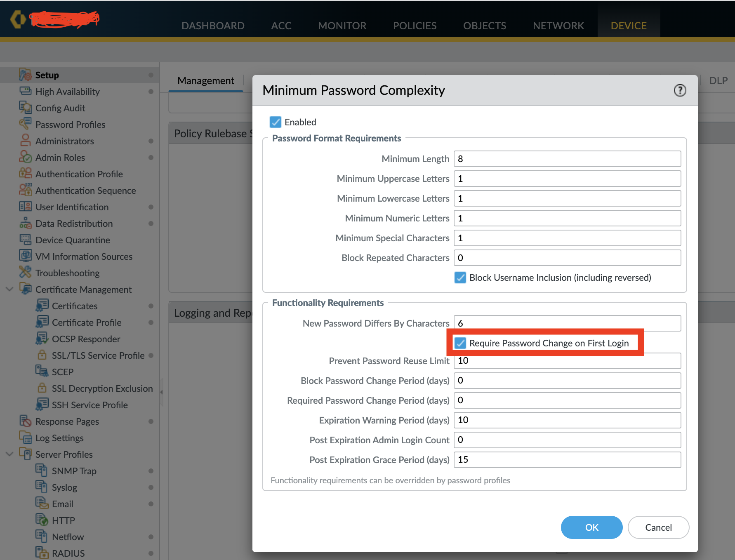Click the SSL Decryption Exclusion lock icon
Image resolution: width=735 pixels, height=560 pixels.
[42, 388]
